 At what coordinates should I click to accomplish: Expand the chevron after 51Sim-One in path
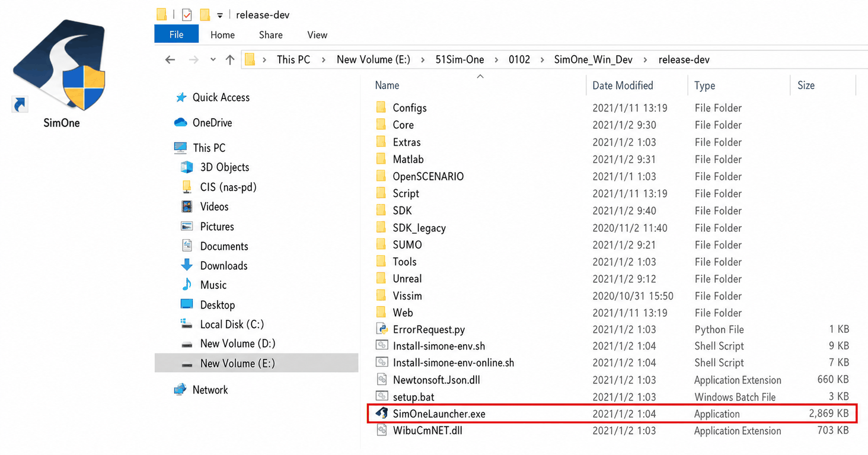(496, 59)
